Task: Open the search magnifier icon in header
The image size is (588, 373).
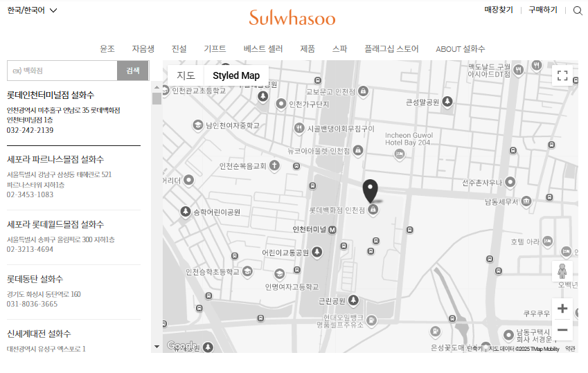Action: pos(578,10)
